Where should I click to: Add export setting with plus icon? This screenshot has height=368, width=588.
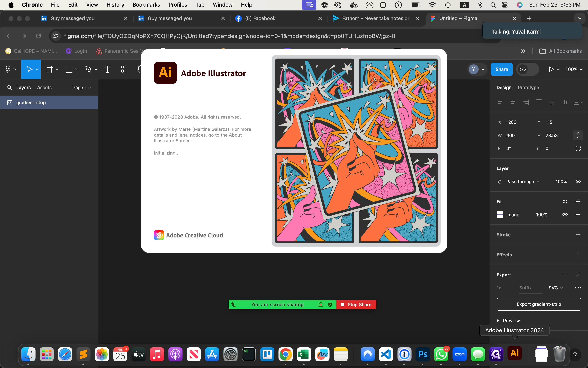tap(578, 275)
